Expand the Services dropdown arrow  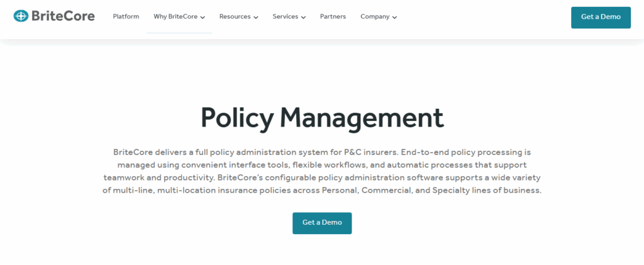(303, 18)
